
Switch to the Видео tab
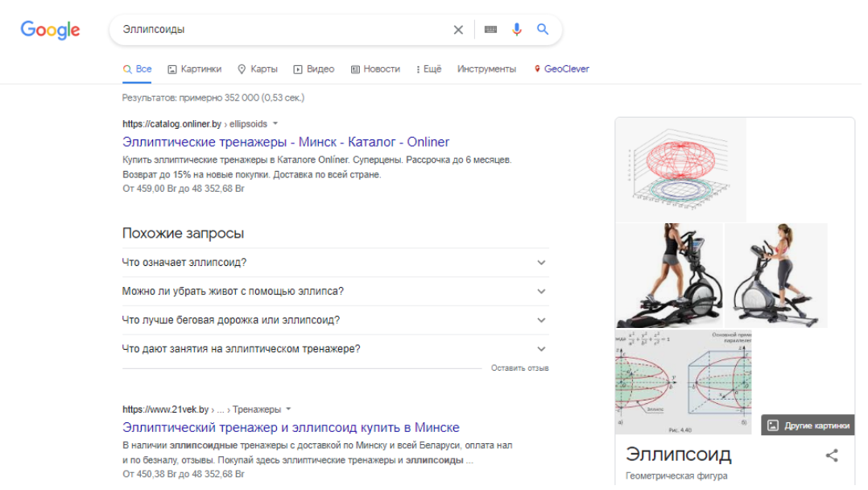point(314,69)
